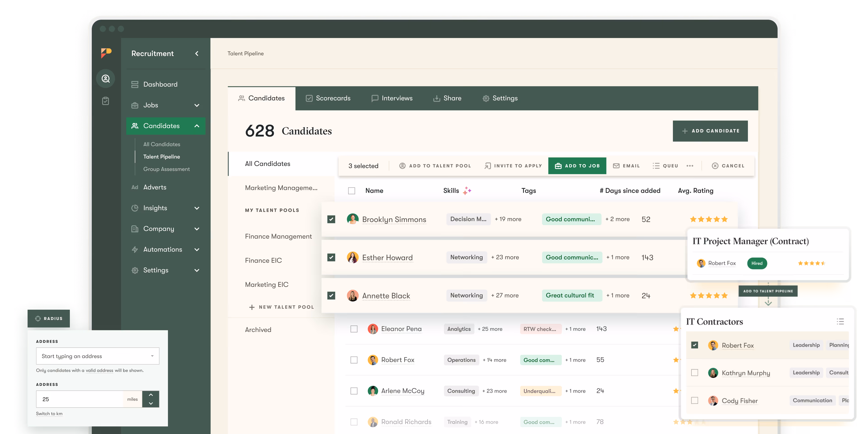Viewport: 868px width, 434px height.
Task: Cancel the current selection
Action: 728,166
